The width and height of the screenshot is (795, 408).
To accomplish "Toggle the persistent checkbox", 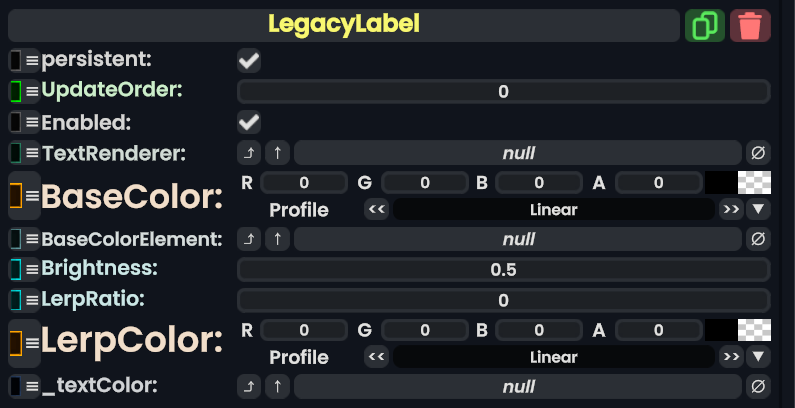I will (x=249, y=61).
